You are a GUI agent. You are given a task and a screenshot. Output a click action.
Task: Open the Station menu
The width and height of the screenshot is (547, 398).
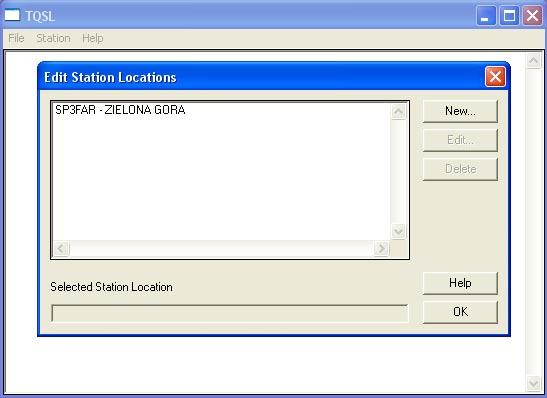[53, 38]
